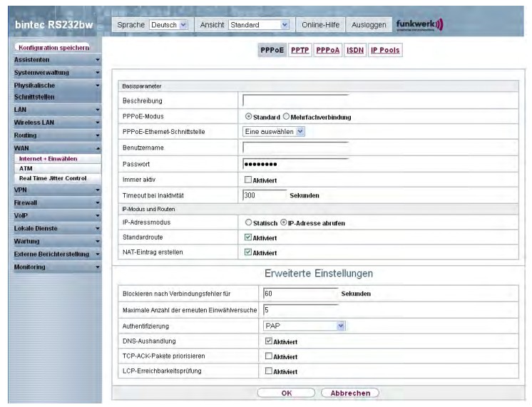Expand the Wartung menu
This screenshot has height=407, width=532.
[57, 242]
